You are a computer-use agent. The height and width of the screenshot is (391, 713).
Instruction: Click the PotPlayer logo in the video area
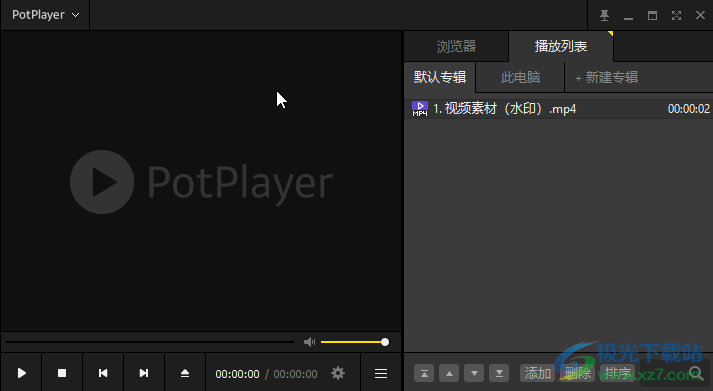tap(201, 182)
